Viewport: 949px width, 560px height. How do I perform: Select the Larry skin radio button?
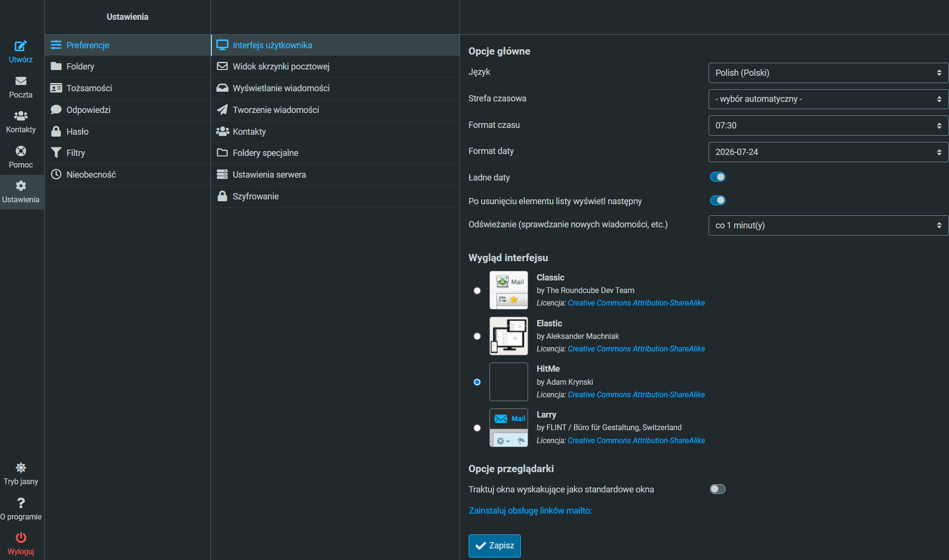pyautogui.click(x=477, y=428)
